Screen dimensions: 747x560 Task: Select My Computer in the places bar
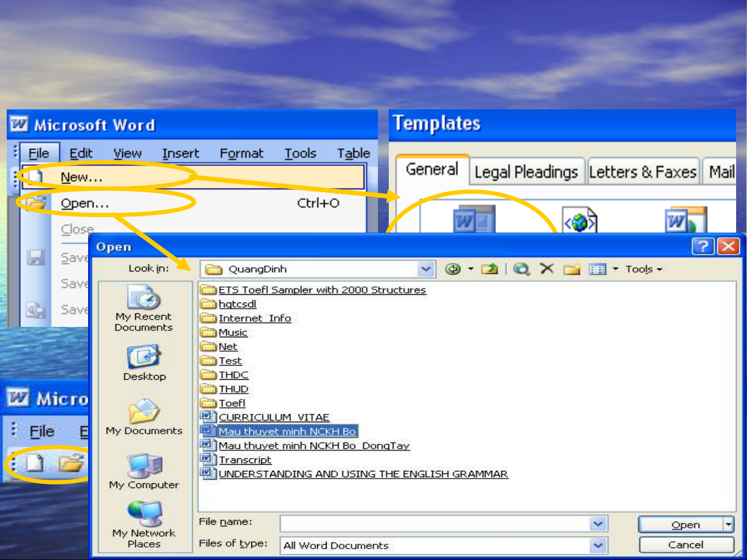tap(144, 471)
